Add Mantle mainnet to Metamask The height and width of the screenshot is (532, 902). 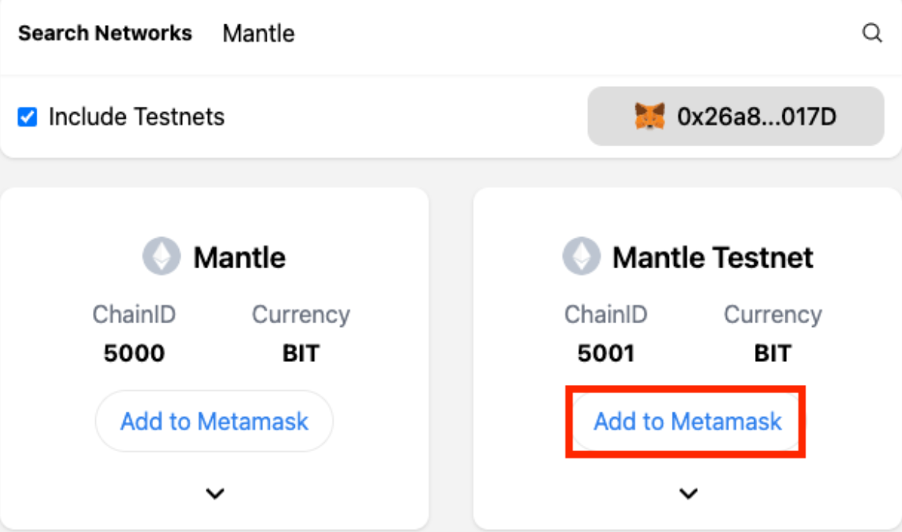[x=214, y=421]
